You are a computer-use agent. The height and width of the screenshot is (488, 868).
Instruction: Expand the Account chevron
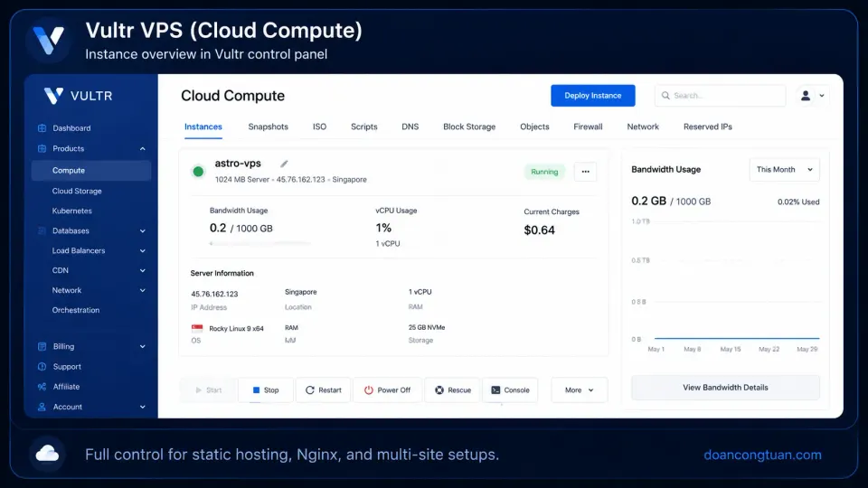142,407
